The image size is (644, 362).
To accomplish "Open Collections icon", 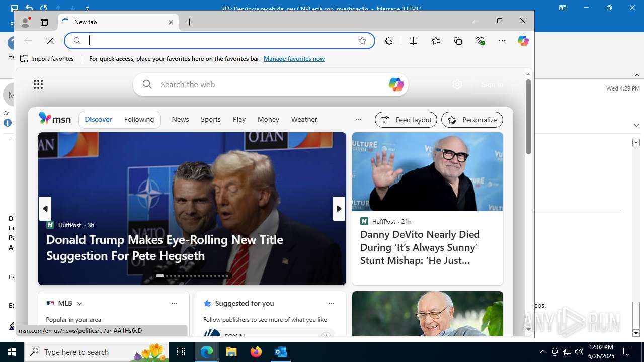I will (458, 41).
